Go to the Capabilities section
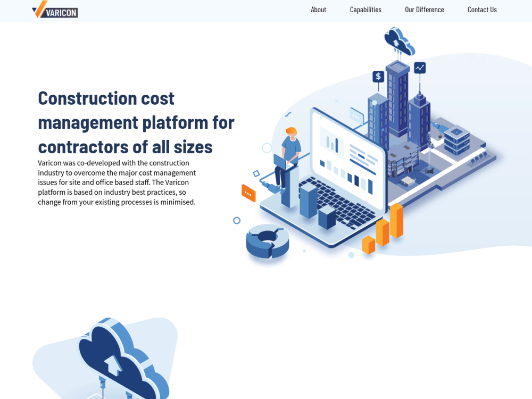 [365, 10]
